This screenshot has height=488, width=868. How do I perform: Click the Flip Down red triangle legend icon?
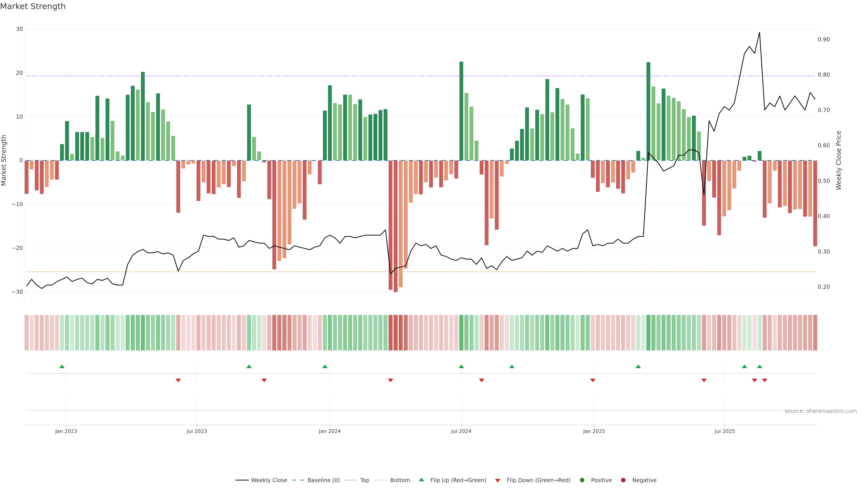pyautogui.click(x=498, y=481)
